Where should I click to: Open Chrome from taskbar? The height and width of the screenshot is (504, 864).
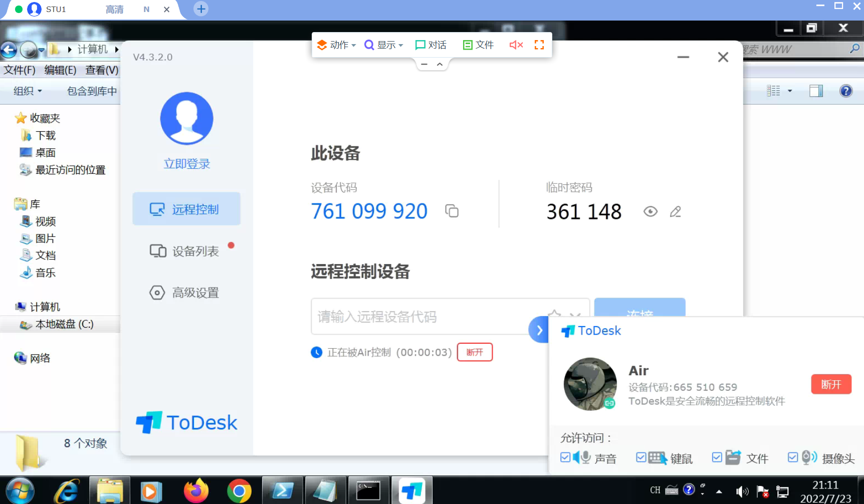point(239,491)
